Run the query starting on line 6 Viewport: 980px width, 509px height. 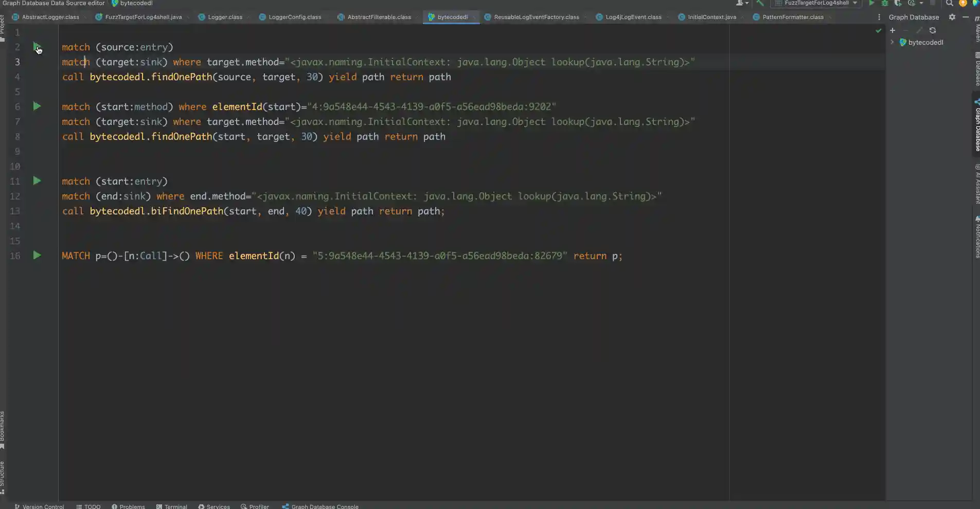click(37, 106)
